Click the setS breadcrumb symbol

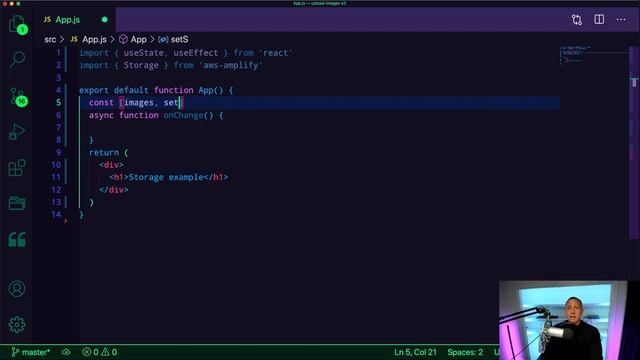click(173, 39)
